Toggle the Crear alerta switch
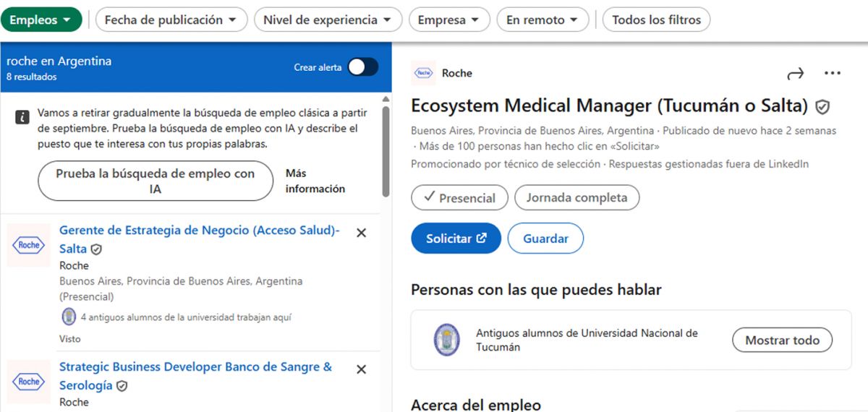868x412 pixels. point(362,67)
